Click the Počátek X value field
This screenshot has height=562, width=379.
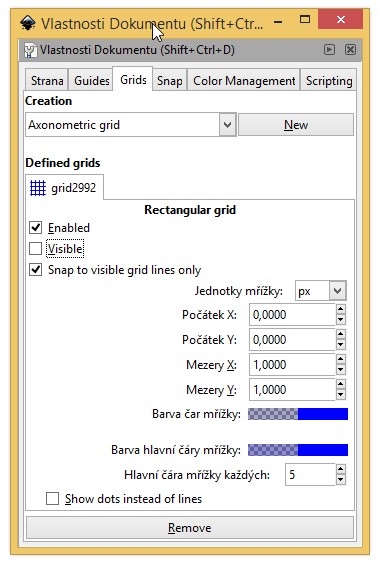tap(292, 315)
